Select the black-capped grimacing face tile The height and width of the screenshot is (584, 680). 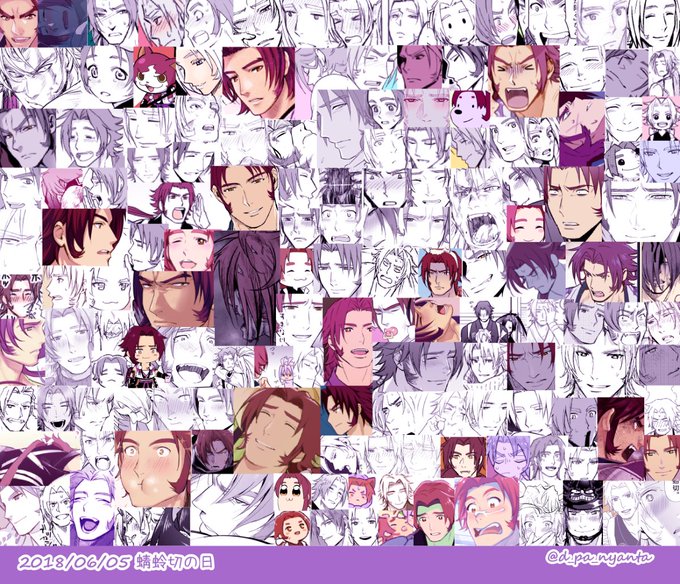point(582,512)
